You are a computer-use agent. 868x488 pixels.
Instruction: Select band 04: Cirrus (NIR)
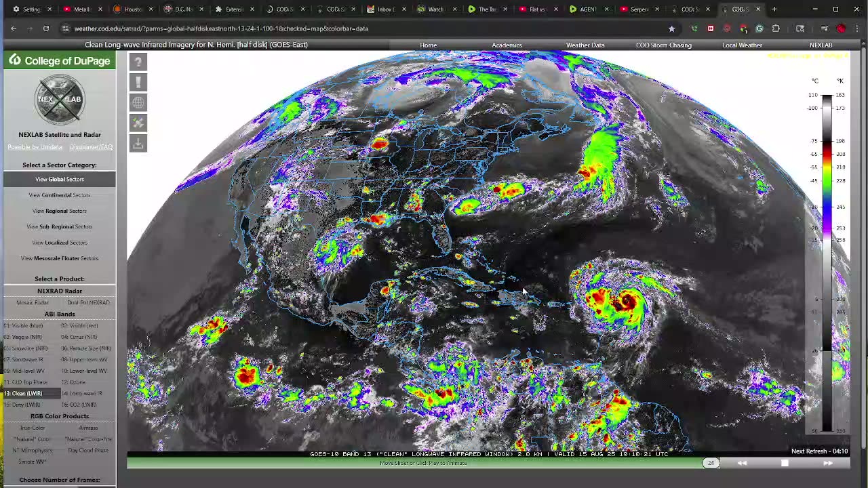click(x=79, y=337)
